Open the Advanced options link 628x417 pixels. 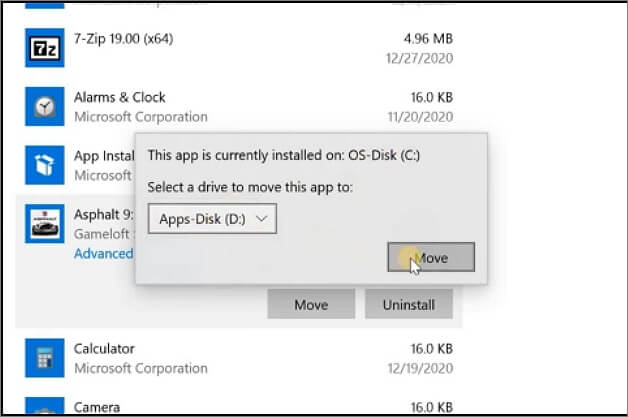tap(104, 253)
